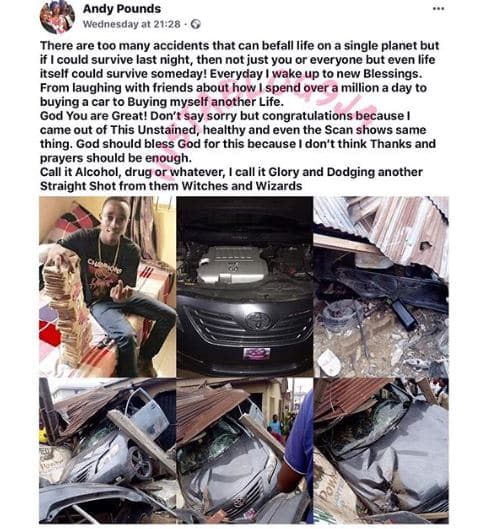Click the license plate in engine photo

(x=257, y=354)
